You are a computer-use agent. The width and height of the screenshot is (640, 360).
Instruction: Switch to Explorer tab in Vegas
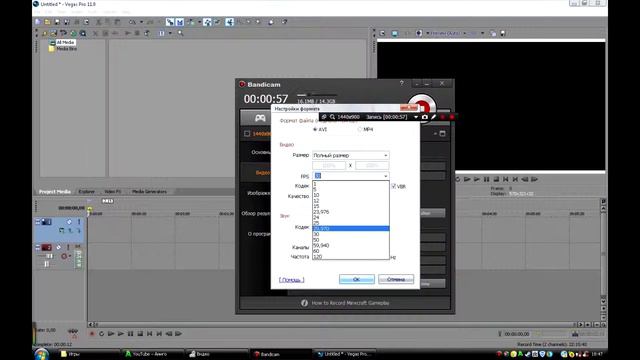pyautogui.click(x=87, y=191)
